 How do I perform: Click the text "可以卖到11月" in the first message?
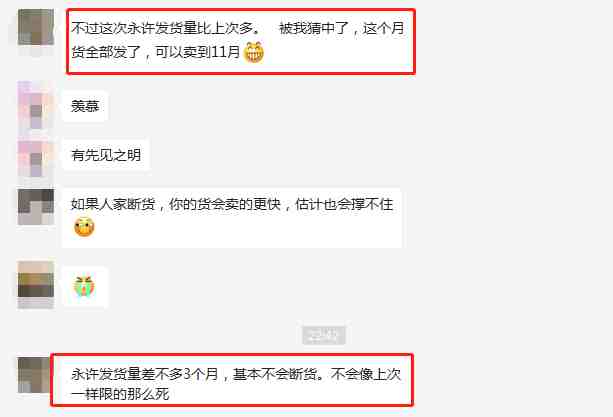pos(197,52)
